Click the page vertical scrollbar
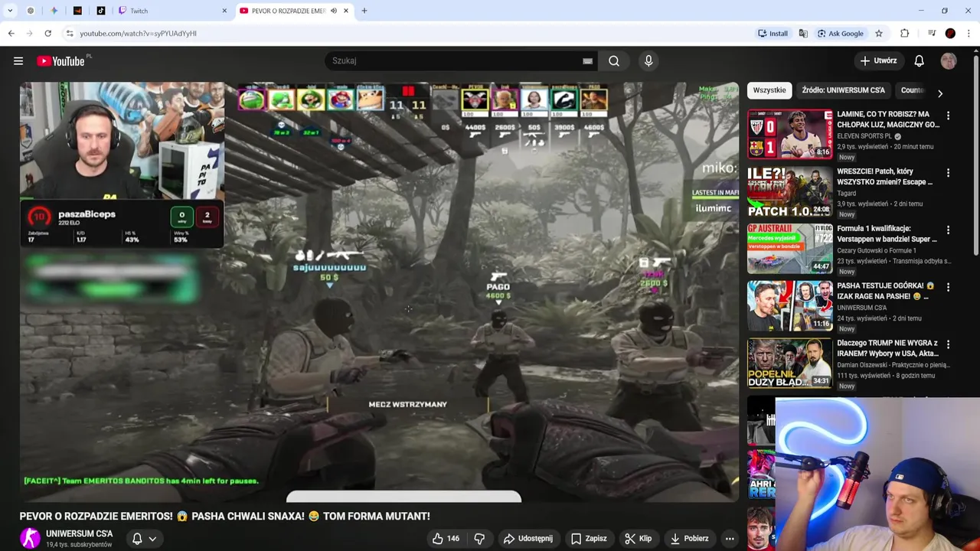The height and width of the screenshot is (551, 980). click(975, 157)
